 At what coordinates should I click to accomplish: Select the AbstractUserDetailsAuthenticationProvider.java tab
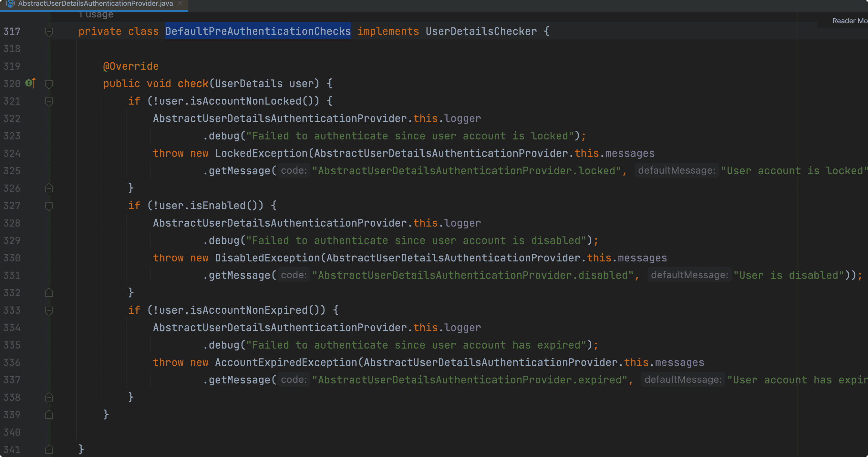(x=95, y=4)
